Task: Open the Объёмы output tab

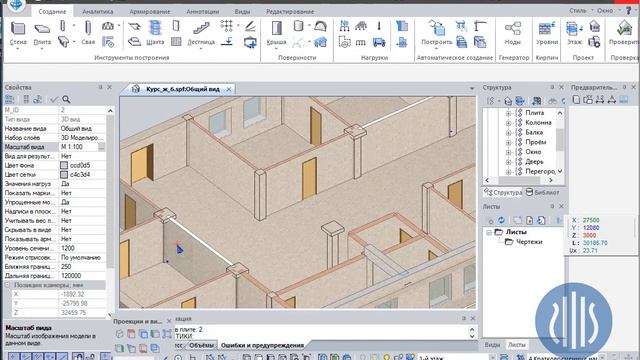Action: point(202,345)
